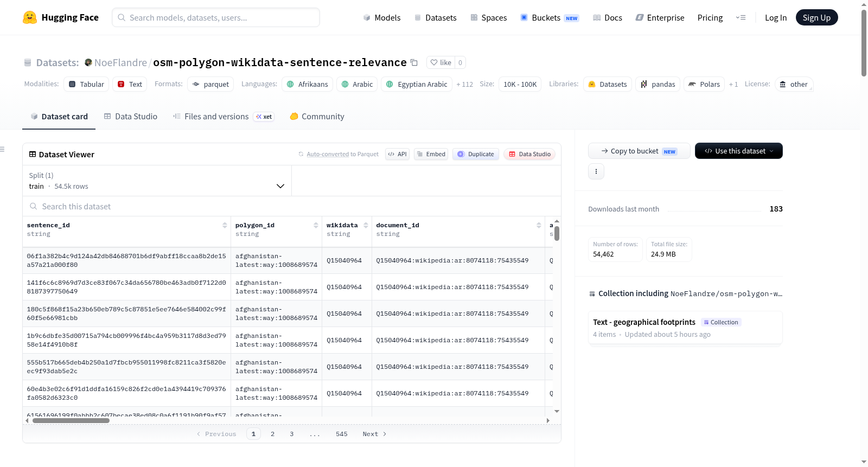This screenshot has width=868, height=467.
Task: Go to page 2 of results
Action: [x=272, y=434]
